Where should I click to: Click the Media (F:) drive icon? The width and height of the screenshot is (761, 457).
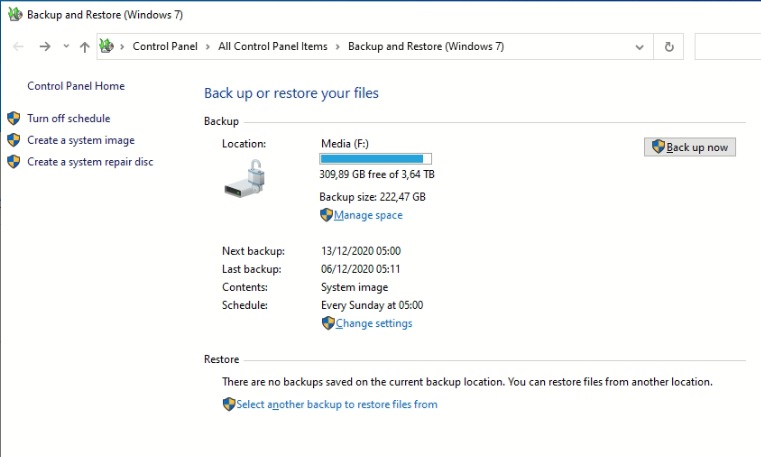246,179
